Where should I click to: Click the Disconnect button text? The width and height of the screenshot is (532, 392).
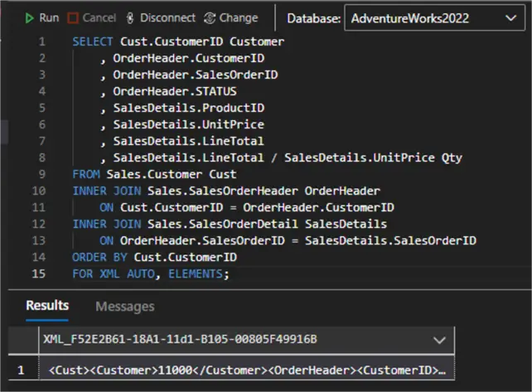pyautogui.click(x=168, y=17)
